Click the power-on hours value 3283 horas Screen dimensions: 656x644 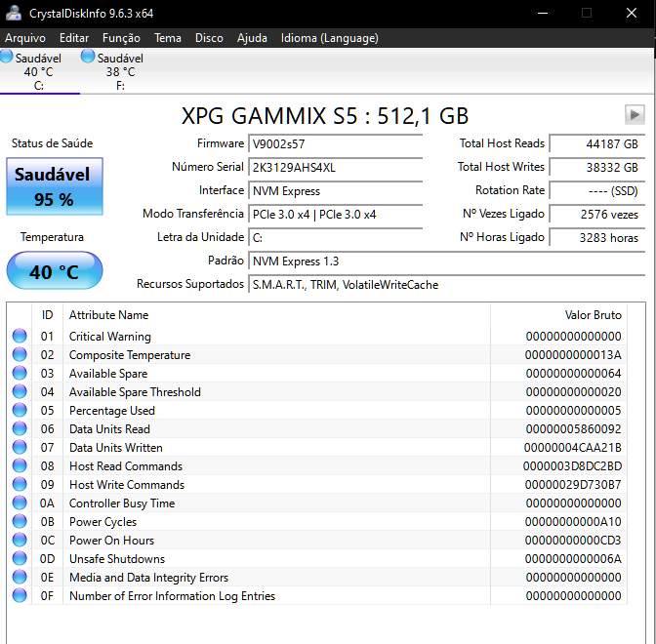[596, 237]
